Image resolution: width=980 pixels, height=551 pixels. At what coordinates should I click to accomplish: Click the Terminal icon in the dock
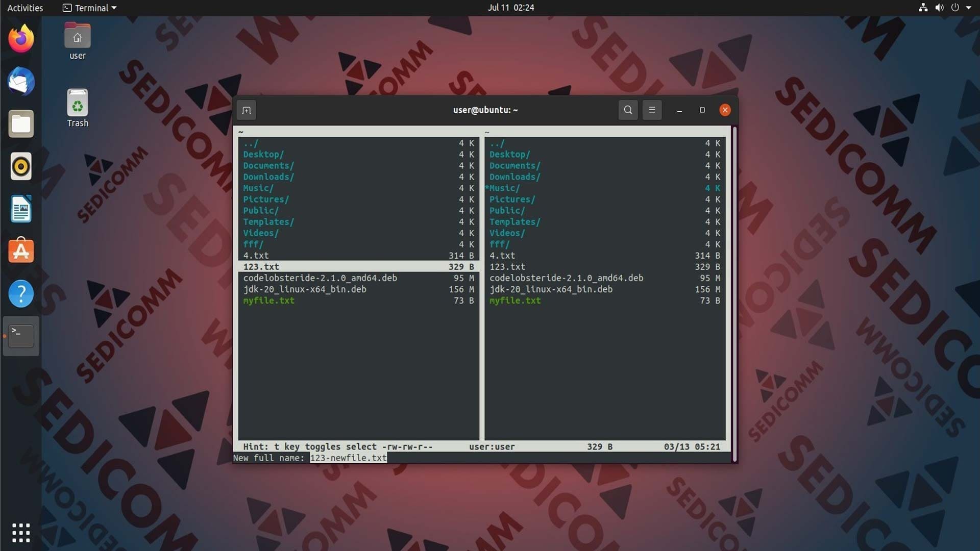point(21,336)
